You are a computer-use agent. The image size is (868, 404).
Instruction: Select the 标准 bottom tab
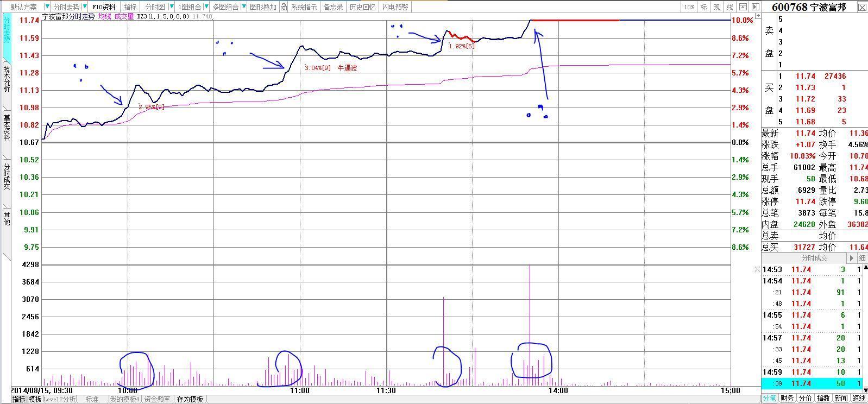pyautogui.click(x=92, y=399)
